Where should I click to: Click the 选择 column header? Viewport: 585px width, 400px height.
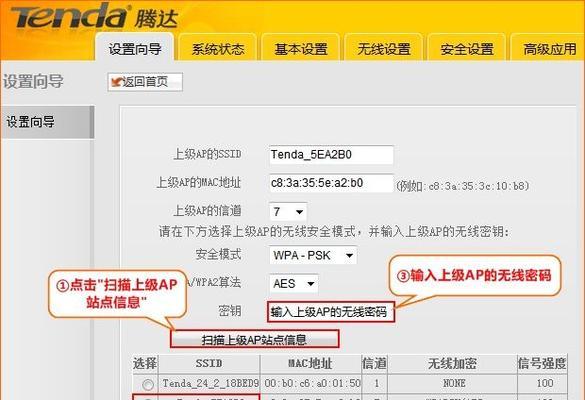[x=145, y=363]
